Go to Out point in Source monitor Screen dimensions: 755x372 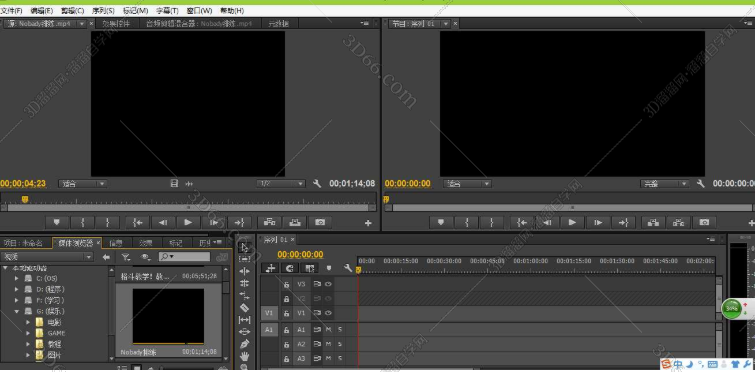click(239, 222)
